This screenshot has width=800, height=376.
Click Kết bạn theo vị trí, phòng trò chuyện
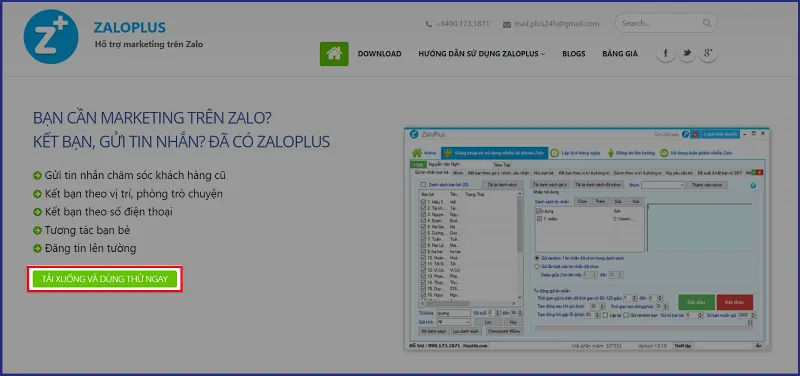click(x=134, y=194)
